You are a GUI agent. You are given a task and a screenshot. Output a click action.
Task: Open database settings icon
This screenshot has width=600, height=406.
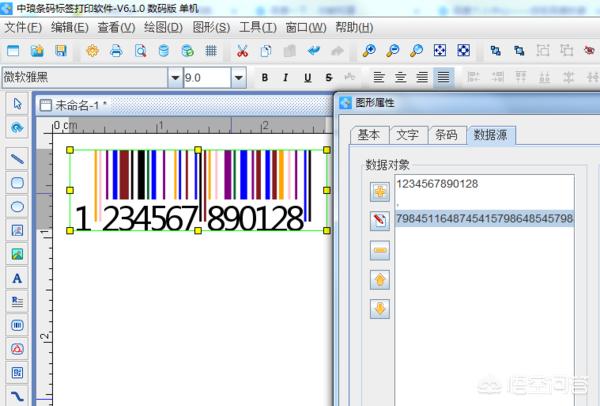(164, 51)
